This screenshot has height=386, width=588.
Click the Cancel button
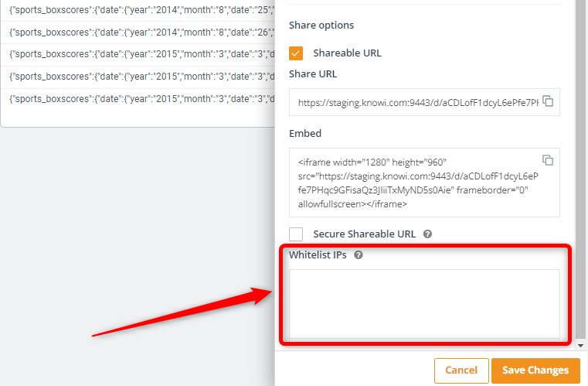tap(461, 371)
